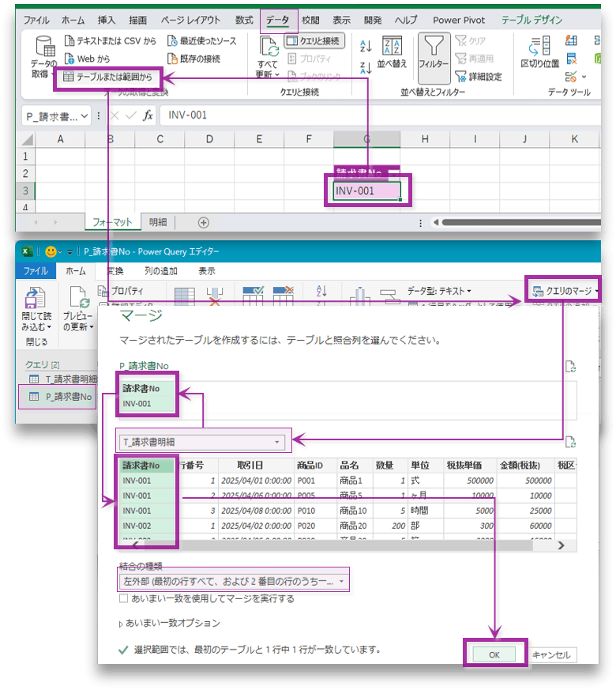Switch to the 挿入 ribbon tab
The height and width of the screenshot is (690, 616).
(x=106, y=21)
